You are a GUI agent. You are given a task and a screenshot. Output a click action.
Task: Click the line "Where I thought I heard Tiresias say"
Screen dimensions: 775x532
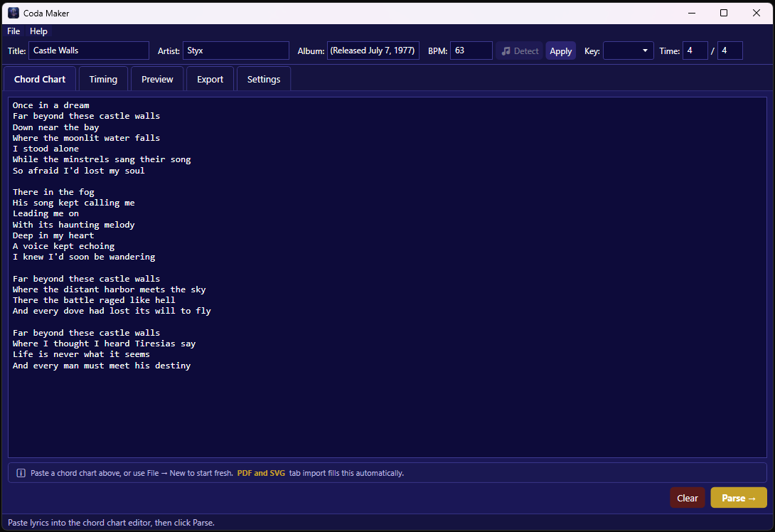point(105,344)
